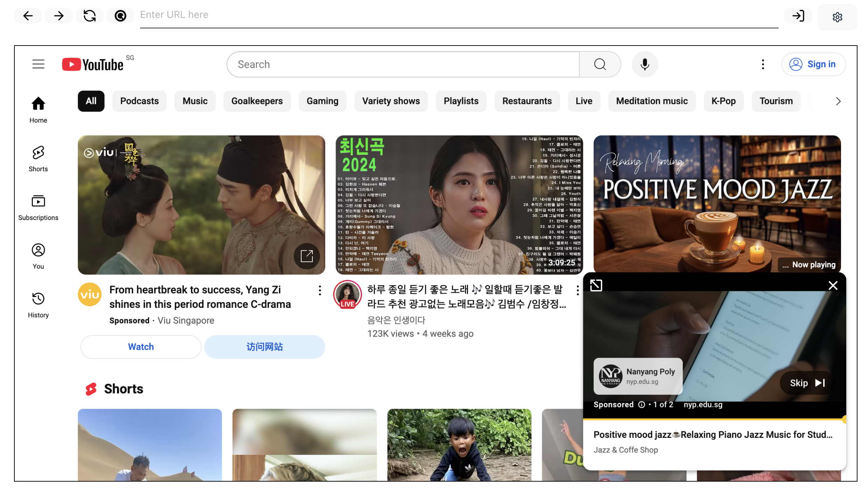Expand the miniplayer to full view
The image size is (868, 496).
pos(596,285)
